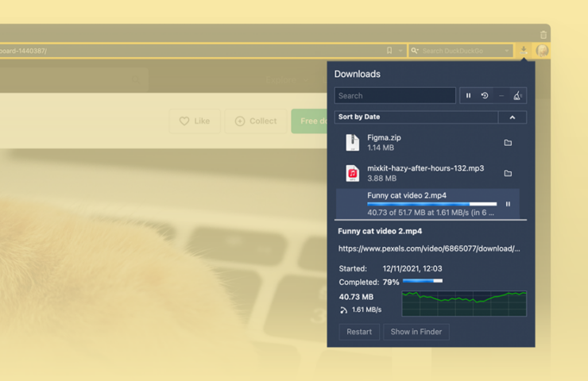Bookmark the page with the address bar icon

click(389, 51)
